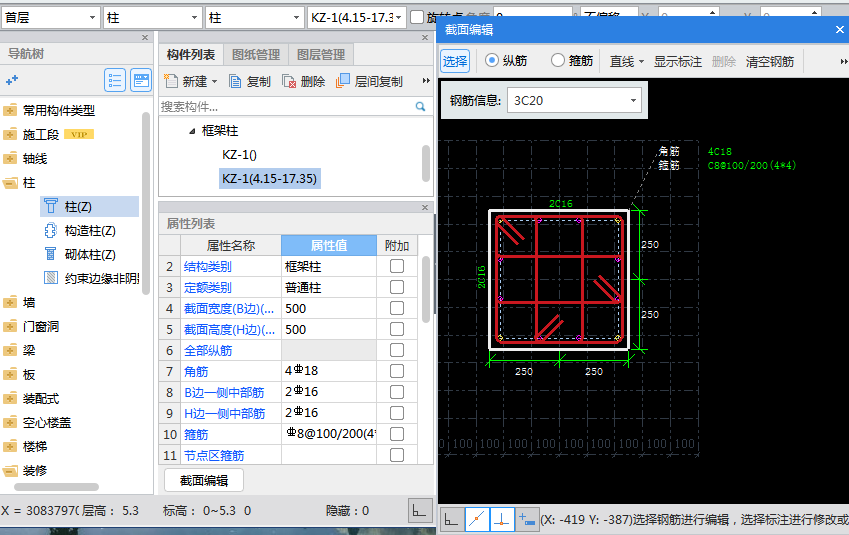Click the 4C18 corner rebar annotation
Screen dimensions: 849x535
[720, 152]
